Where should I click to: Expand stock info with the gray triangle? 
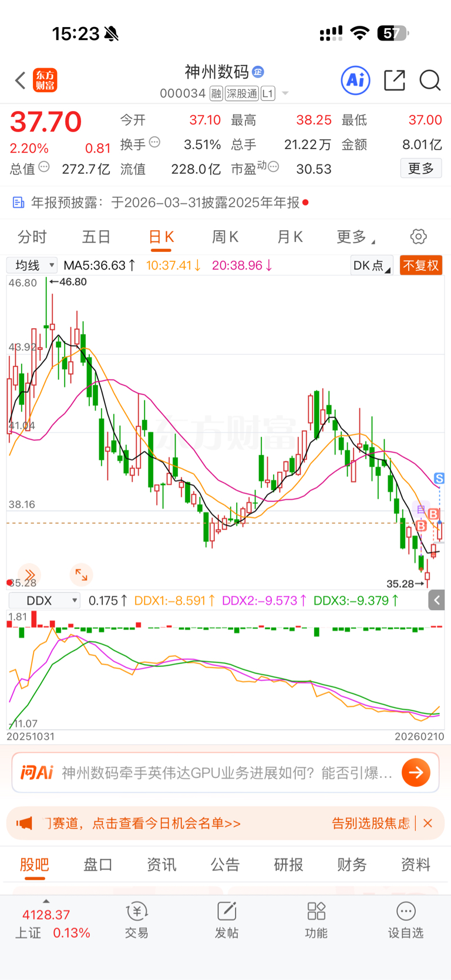pos(285,93)
